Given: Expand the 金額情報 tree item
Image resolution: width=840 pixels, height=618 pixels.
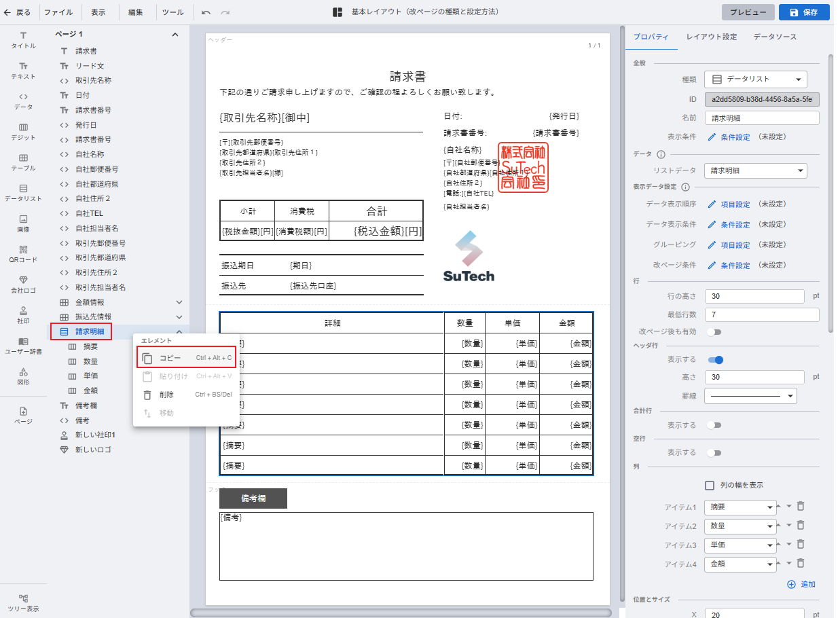Looking at the screenshot, I should tap(179, 302).
